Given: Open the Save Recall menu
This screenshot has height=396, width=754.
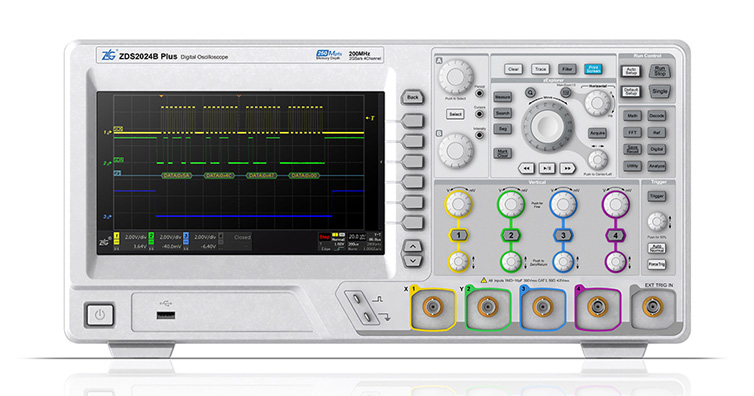Looking at the screenshot, I should pos(632,149).
